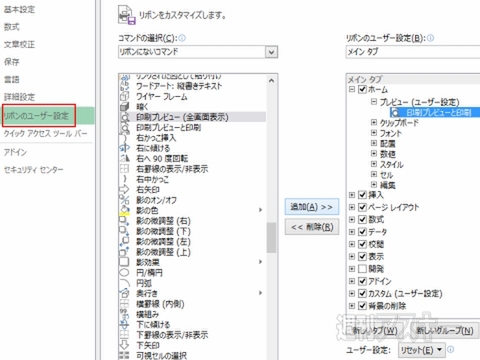480x360 pixels.
Task: Open the コマンドの選択 dropdown
Action: coord(271,52)
